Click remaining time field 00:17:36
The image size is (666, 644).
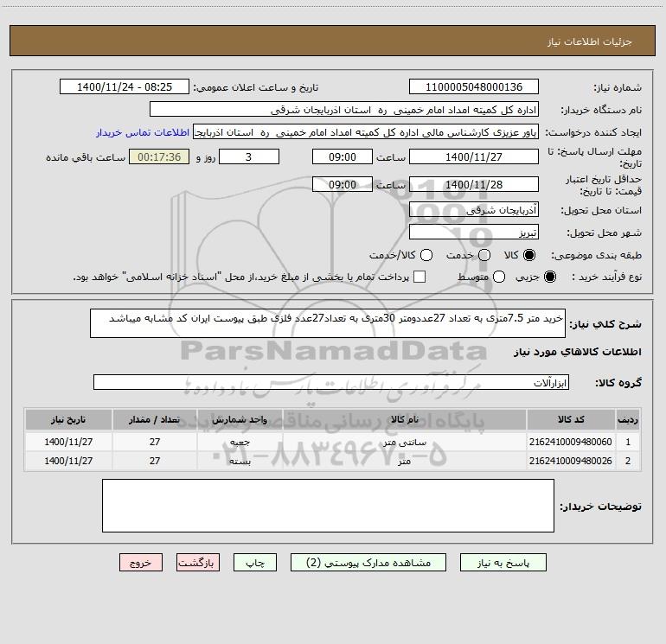(159, 156)
